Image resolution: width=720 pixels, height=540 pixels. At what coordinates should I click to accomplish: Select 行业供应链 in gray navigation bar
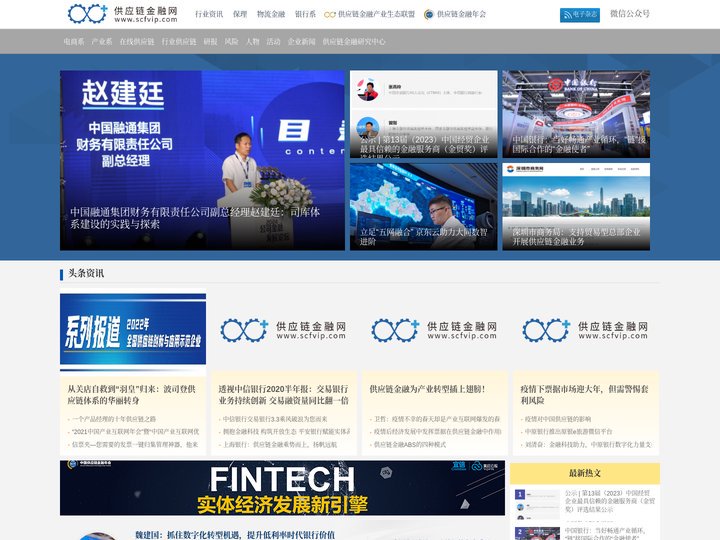(x=179, y=41)
